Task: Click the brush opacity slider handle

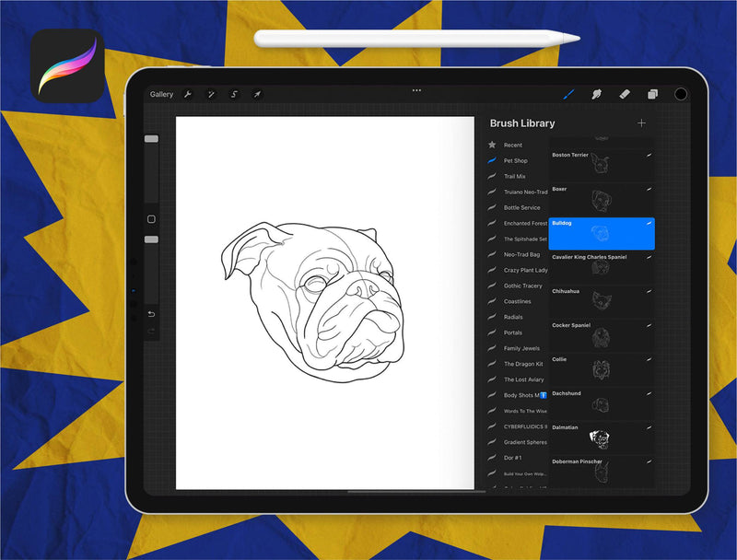Action: point(151,239)
